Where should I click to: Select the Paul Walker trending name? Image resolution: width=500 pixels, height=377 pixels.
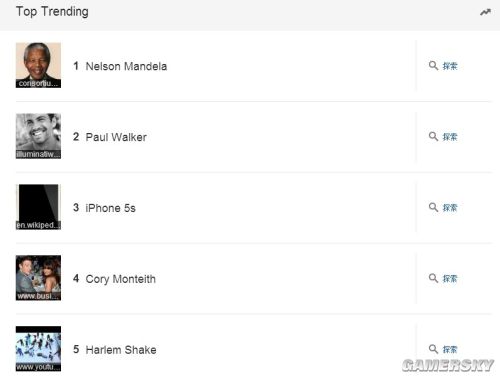point(116,137)
